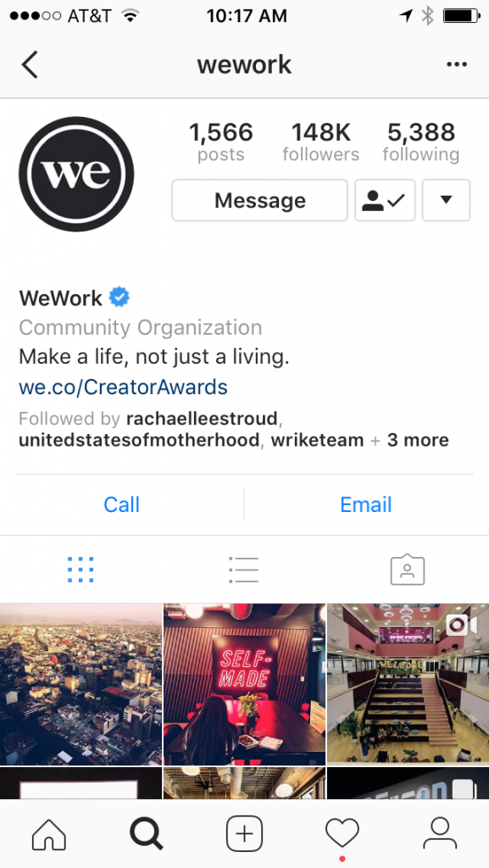Open the Self-Made neon sign post
This screenshot has height=868, width=489.
244,684
